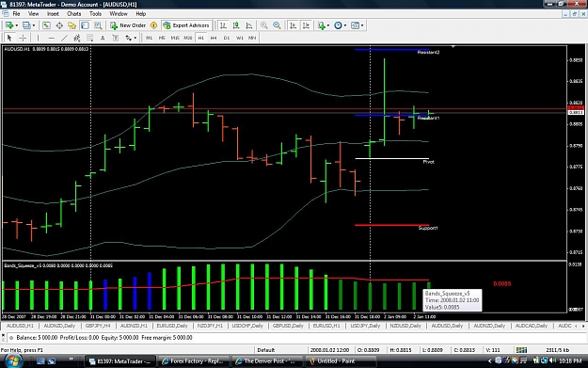This screenshot has width=588, height=368.
Task: Open The Denver Post taskbar window
Action: 266,361
